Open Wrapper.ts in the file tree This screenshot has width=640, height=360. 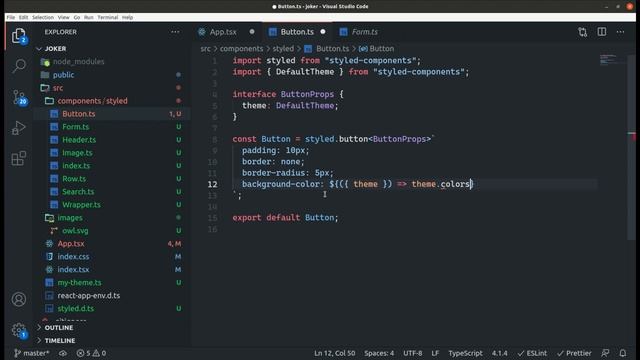[x=112, y=204]
